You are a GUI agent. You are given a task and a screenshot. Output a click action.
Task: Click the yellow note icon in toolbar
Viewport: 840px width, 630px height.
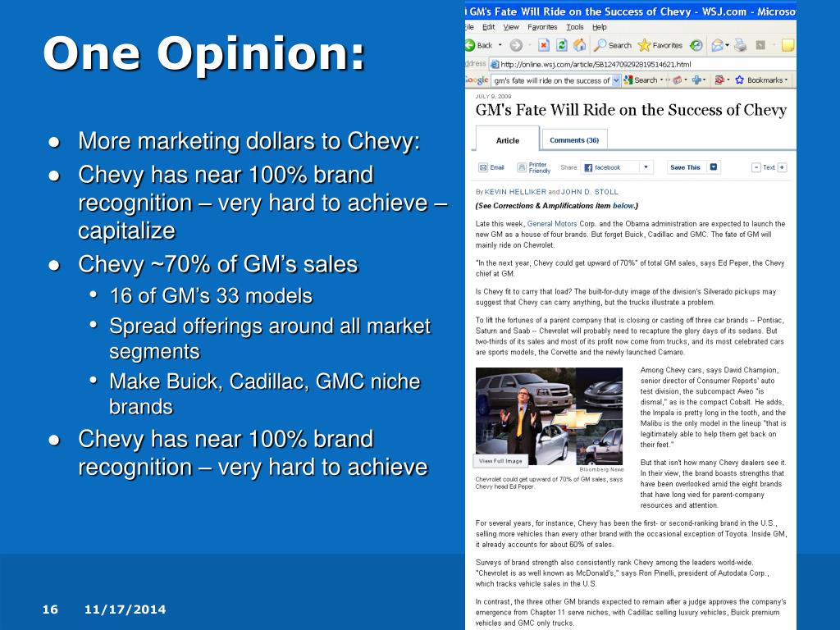tap(787, 46)
